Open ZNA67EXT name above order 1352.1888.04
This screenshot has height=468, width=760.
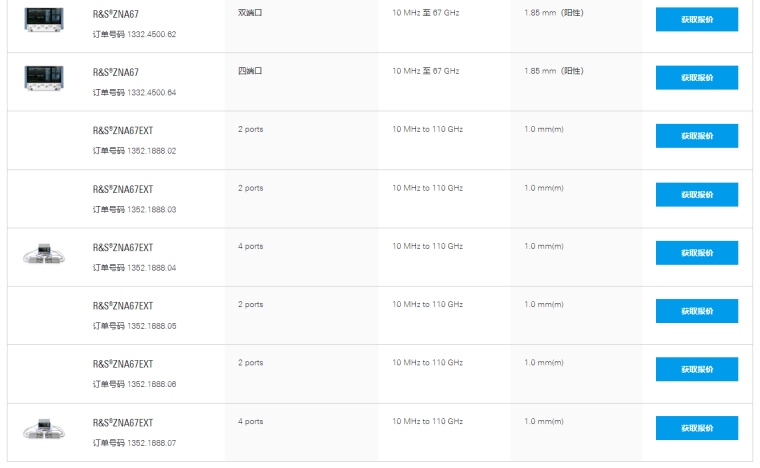[122, 247]
